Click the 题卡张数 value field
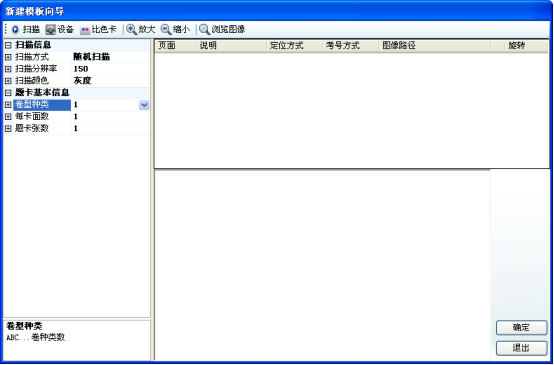 point(111,129)
